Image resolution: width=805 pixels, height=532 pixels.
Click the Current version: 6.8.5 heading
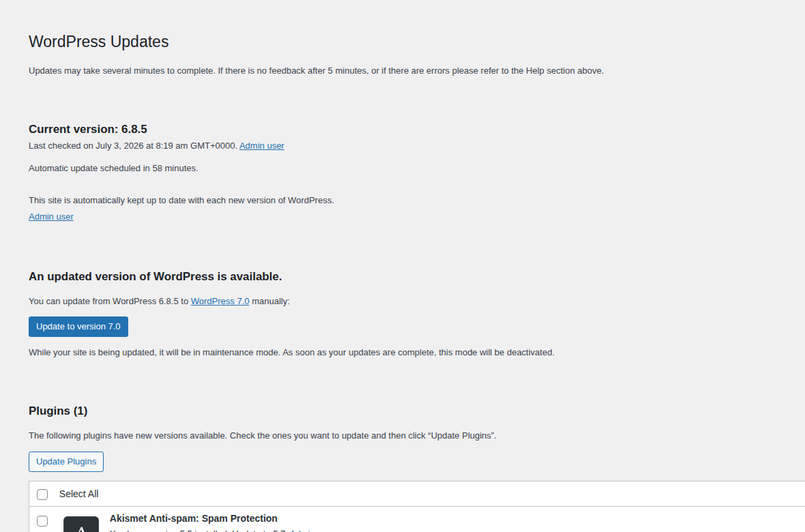[x=88, y=130]
